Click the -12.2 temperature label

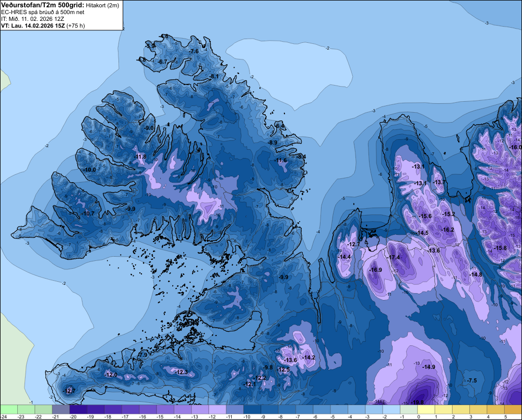click(x=260, y=378)
